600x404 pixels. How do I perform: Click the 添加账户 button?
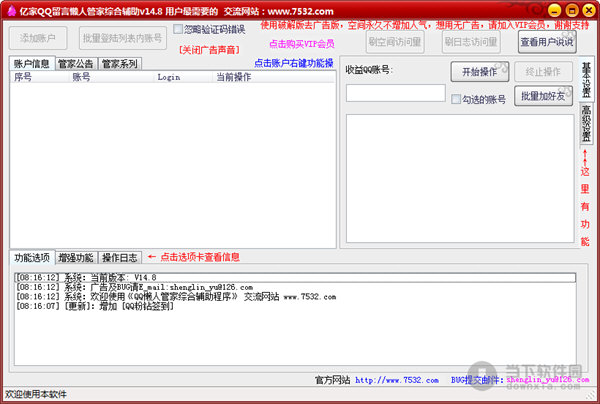[x=38, y=38]
